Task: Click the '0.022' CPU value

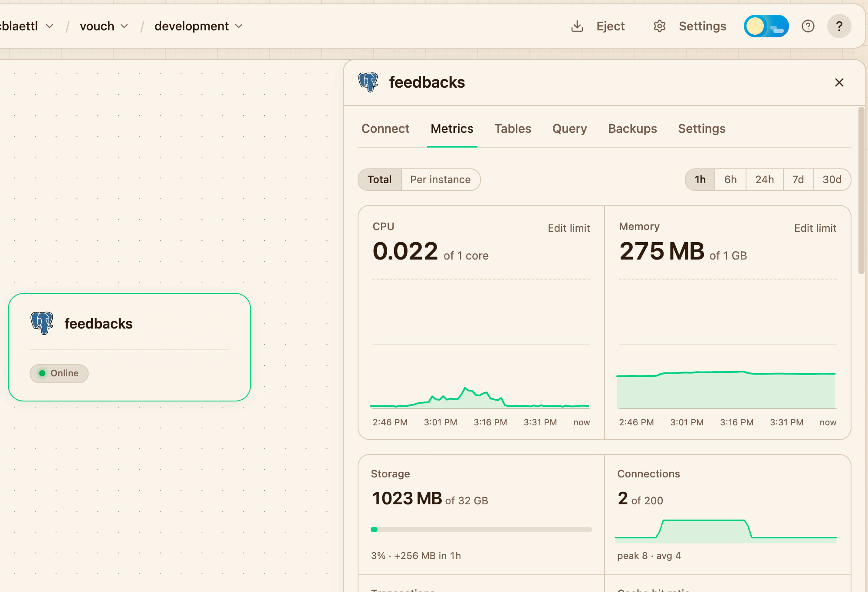Action: pos(405,251)
